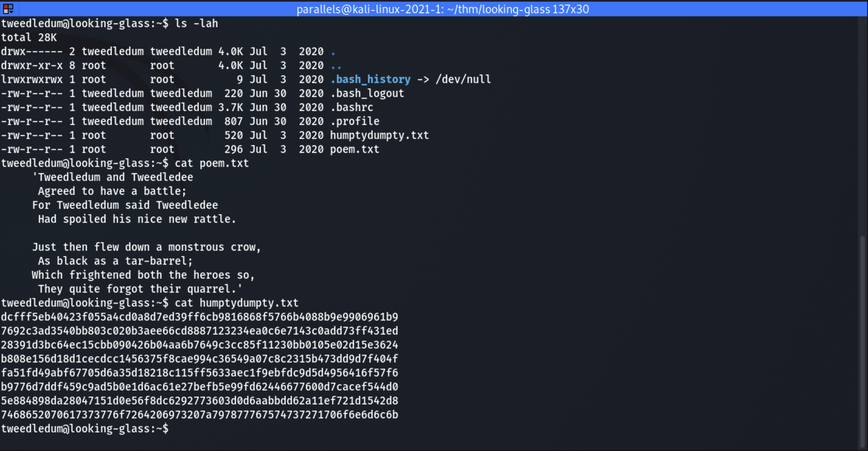Click the first hash line starting with dcfff5eb
Screen dimensions: 868x451
[200, 317]
